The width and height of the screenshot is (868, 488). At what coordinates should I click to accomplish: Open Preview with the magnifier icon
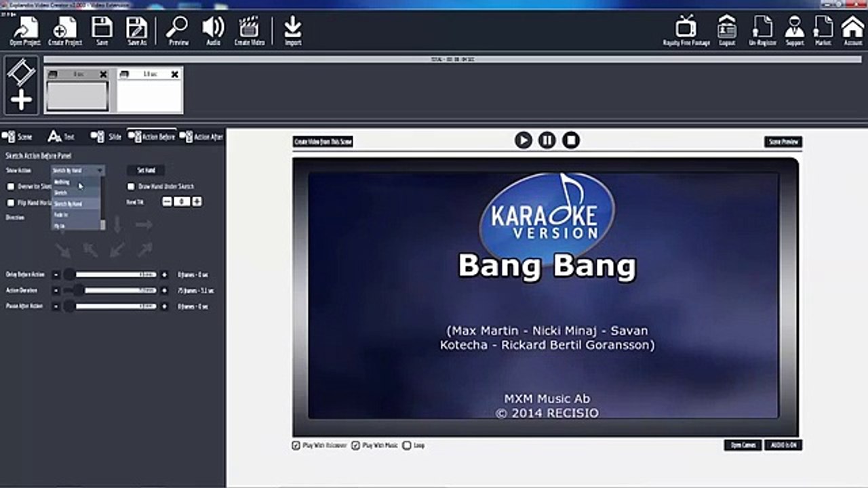(178, 31)
